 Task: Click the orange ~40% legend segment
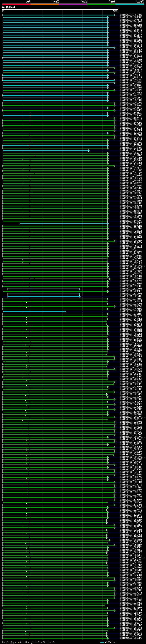45,4
